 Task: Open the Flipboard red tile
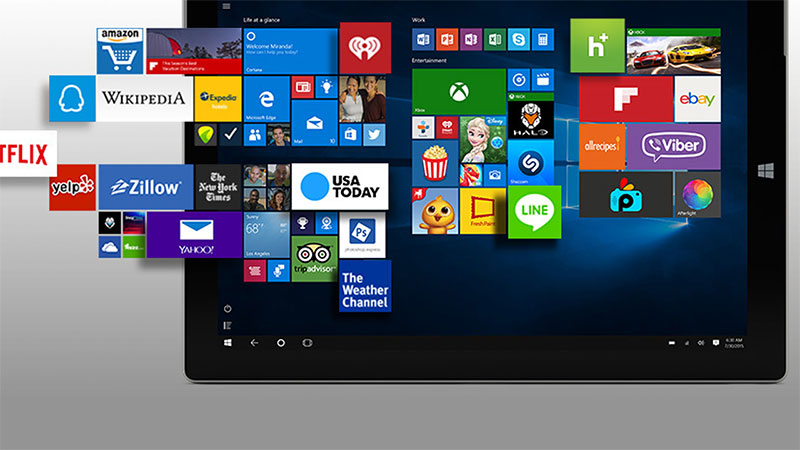(625, 99)
